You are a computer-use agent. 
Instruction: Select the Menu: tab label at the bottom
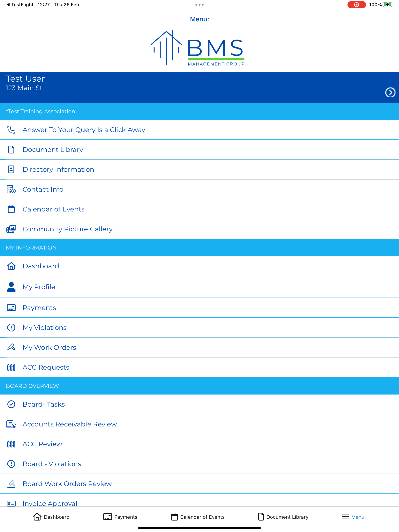click(x=358, y=517)
